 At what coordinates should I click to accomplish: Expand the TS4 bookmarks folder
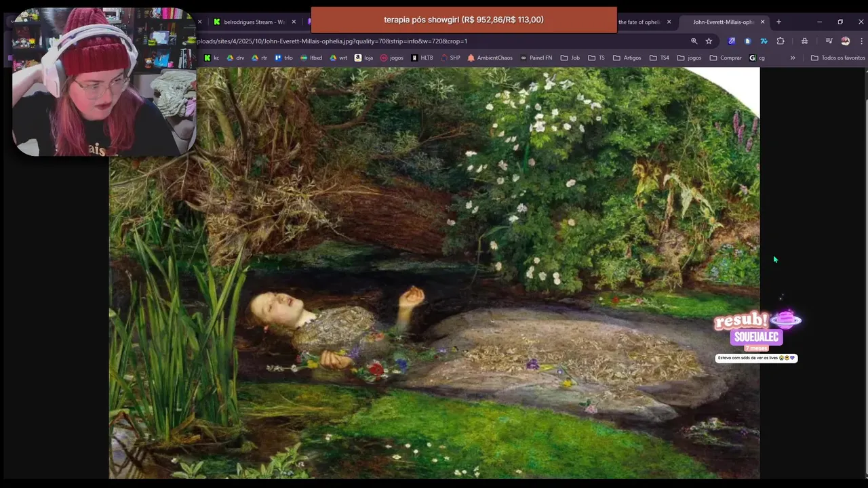(x=659, y=58)
